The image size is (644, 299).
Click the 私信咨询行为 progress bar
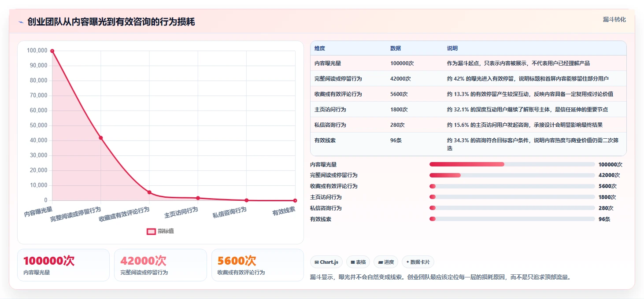coord(512,208)
